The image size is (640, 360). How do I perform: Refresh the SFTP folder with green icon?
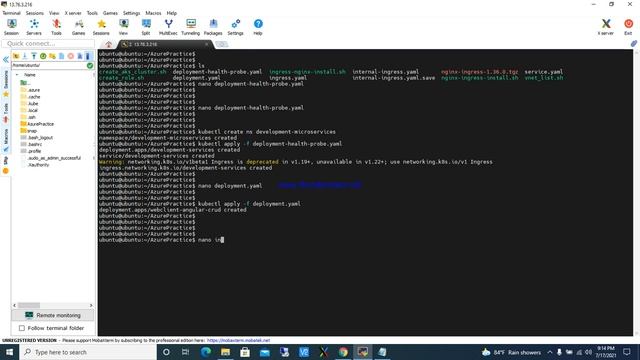[x=43, y=56]
